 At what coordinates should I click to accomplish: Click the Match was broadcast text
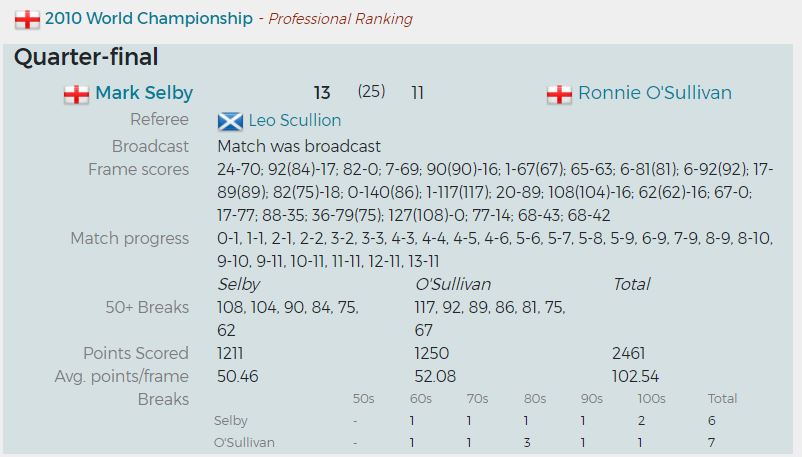(299, 146)
